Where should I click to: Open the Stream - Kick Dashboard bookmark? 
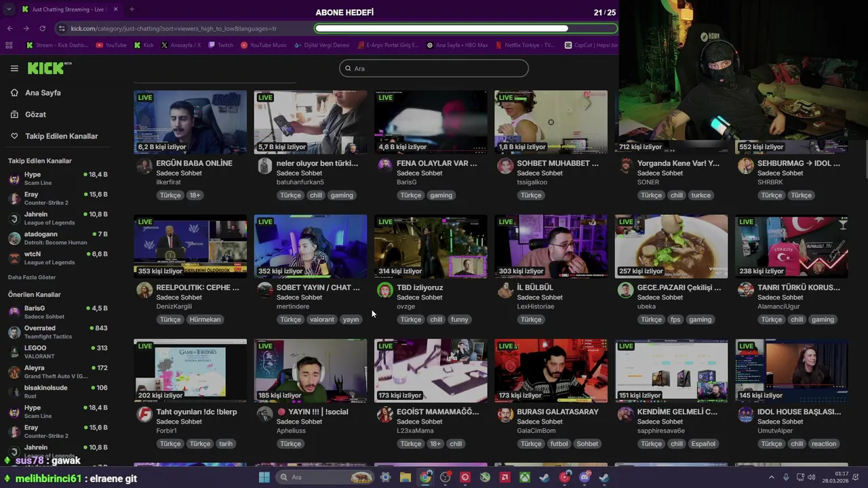click(x=57, y=45)
